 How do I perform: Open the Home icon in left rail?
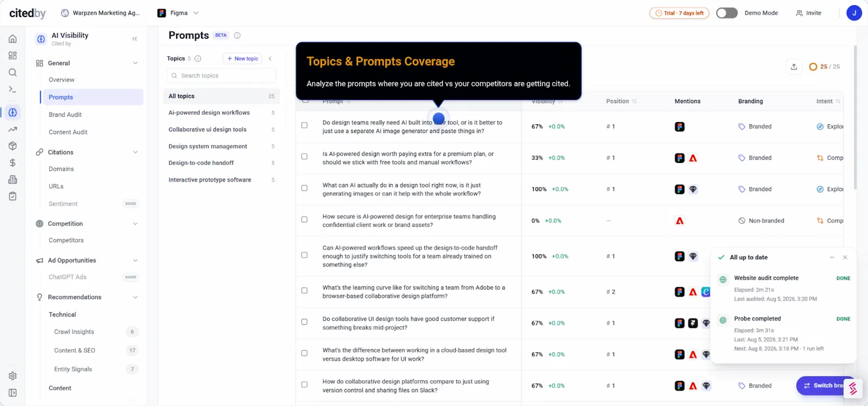coord(12,39)
